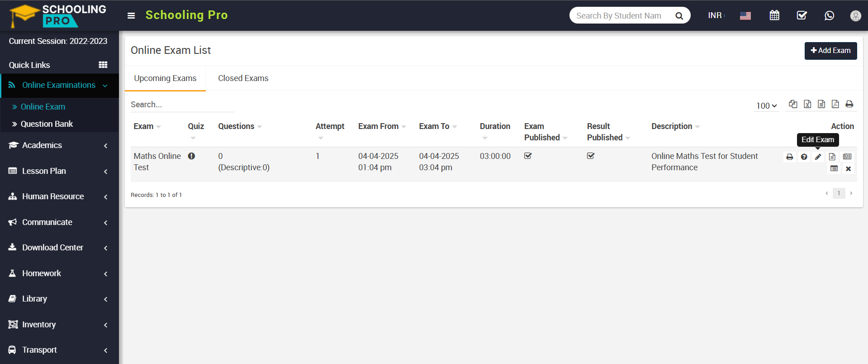Click the 'Maths Online Test' exam name
This screenshot has height=364, width=868.
[x=157, y=162]
